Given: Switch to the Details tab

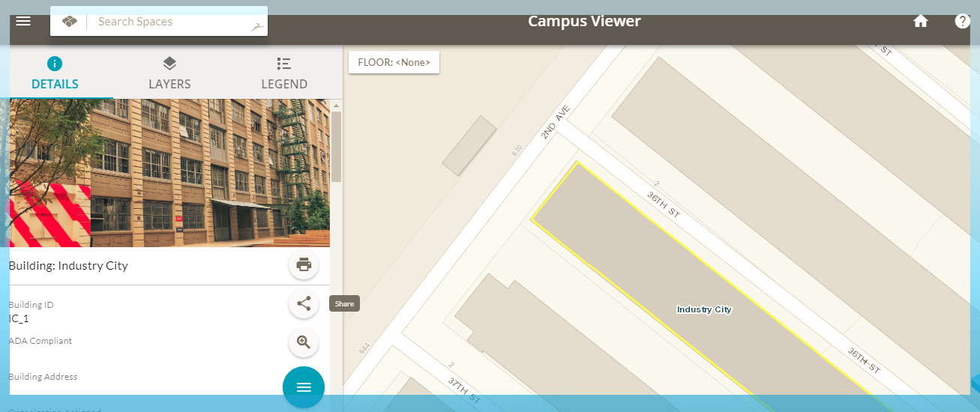Looking at the screenshot, I should point(55,73).
